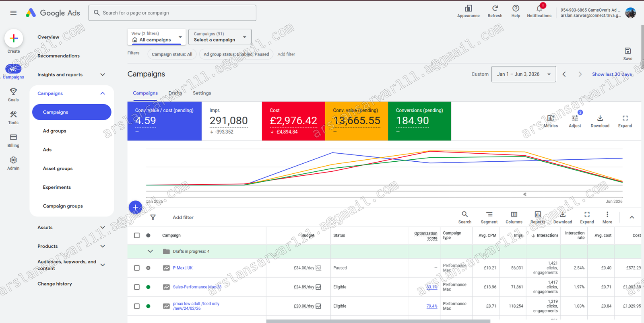The width and height of the screenshot is (644, 323).
Task: Open the account profile avatar
Action: click(630, 13)
